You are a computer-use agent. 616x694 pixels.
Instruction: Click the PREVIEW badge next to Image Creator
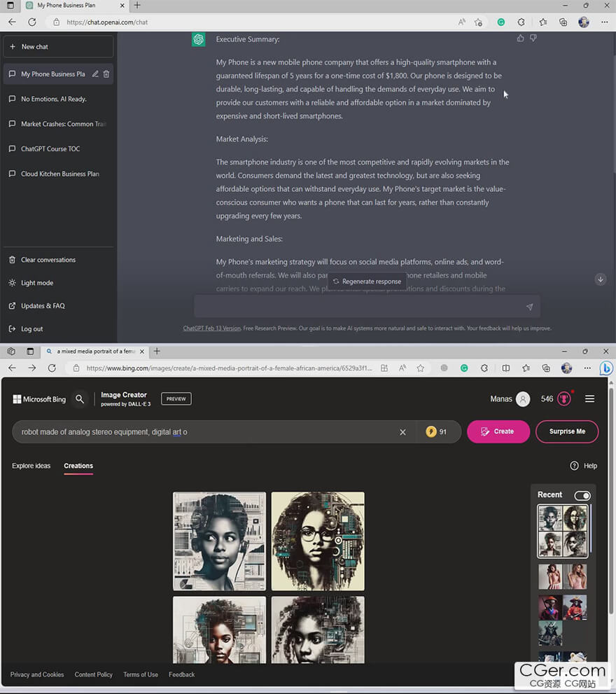[176, 398]
